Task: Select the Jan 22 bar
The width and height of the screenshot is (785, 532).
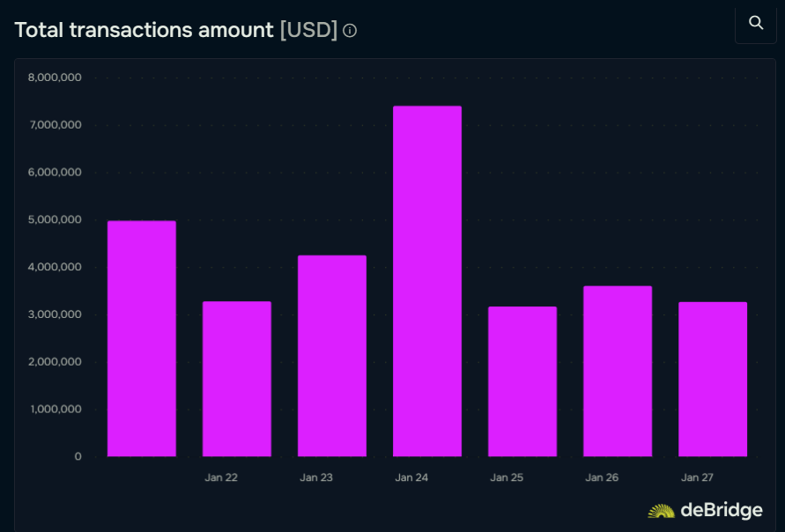Action: tap(235, 379)
